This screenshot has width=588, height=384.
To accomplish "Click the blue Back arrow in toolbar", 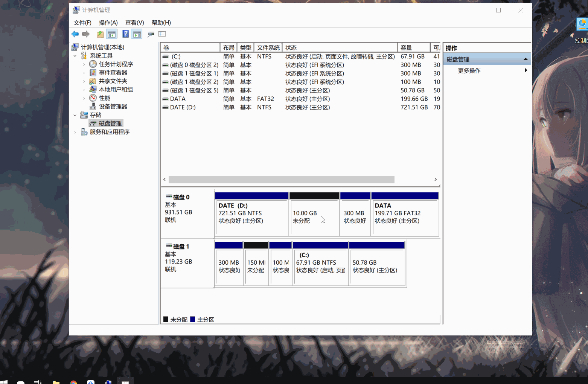I will pos(75,34).
